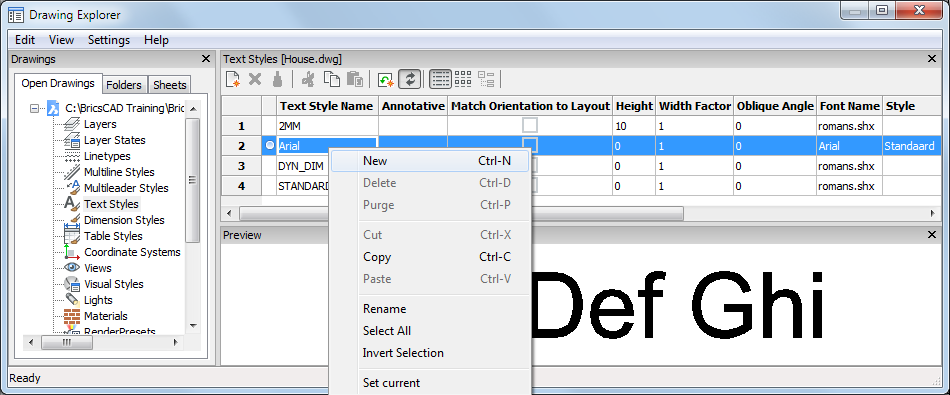Switch to Detail view icon

[440, 79]
